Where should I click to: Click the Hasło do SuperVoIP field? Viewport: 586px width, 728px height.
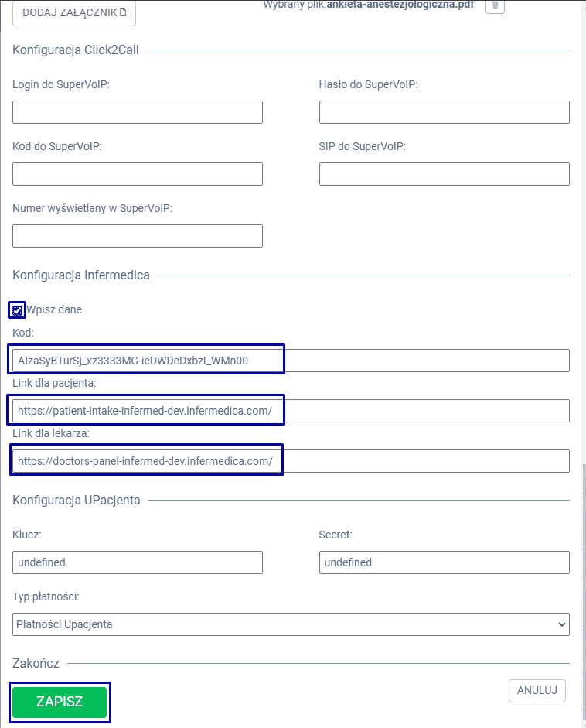[444, 112]
